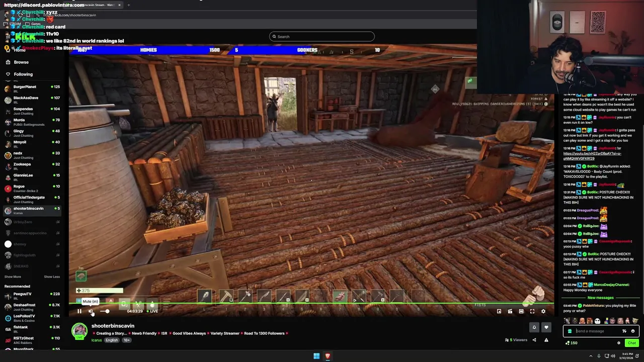Viewport: 644px width, 362px height.
Task: Open gift subs icon in chat
Action: [570, 331]
